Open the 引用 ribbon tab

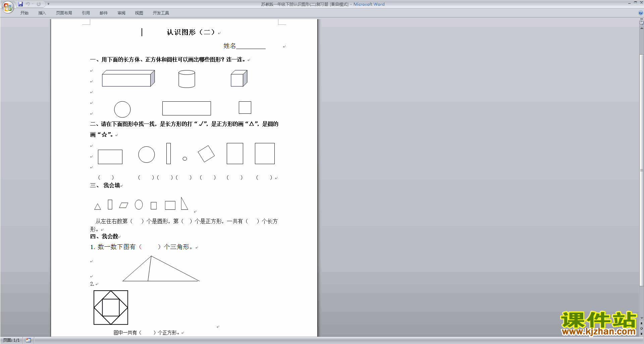[86, 13]
